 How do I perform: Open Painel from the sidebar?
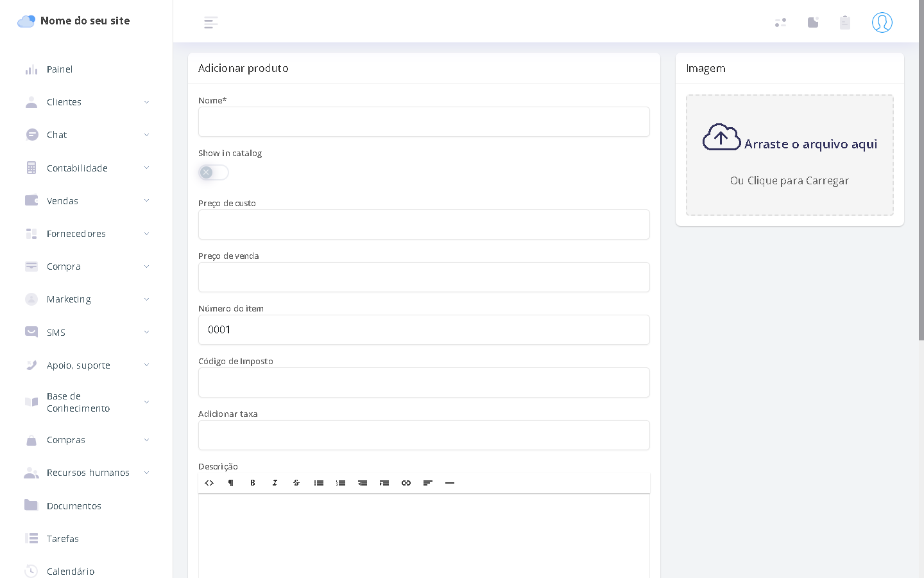point(60,69)
